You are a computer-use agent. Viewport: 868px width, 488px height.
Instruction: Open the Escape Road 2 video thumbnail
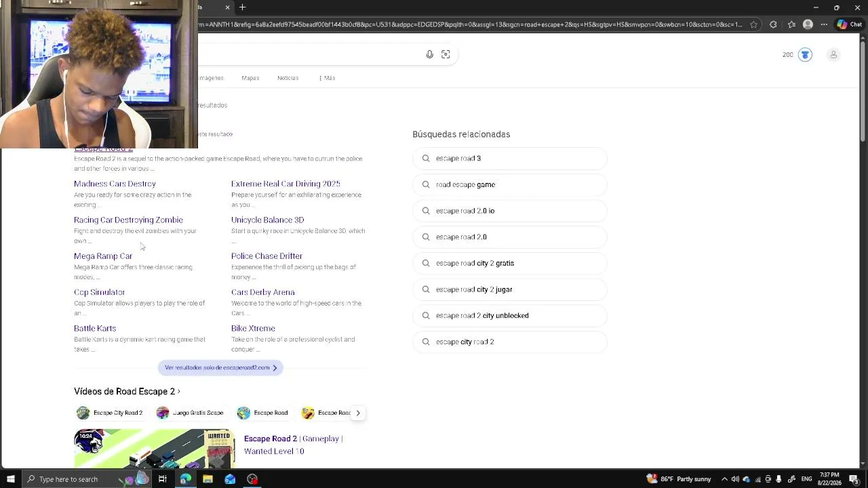[155, 448]
